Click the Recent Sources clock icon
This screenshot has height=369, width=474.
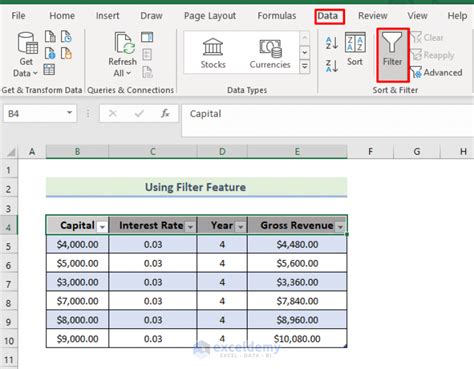coord(66,36)
